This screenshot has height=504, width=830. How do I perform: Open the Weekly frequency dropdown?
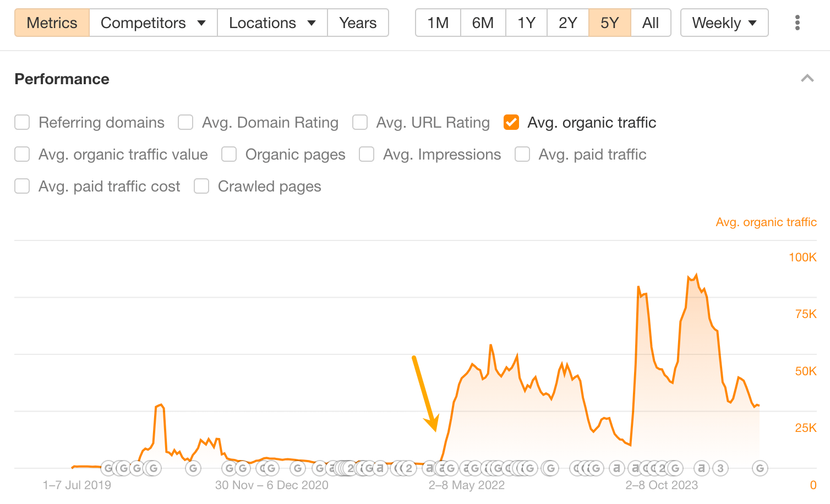coord(724,23)
